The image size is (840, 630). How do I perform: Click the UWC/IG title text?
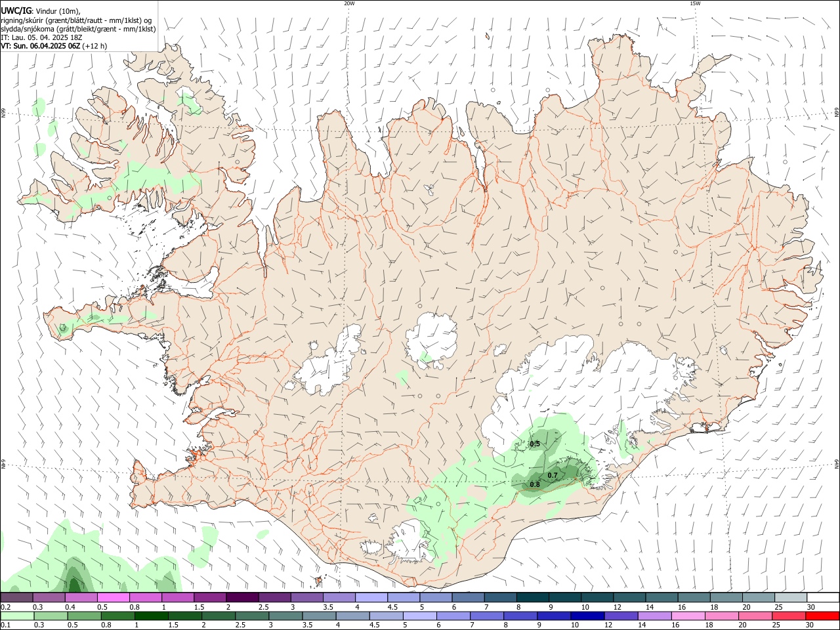tap(16, 10)
